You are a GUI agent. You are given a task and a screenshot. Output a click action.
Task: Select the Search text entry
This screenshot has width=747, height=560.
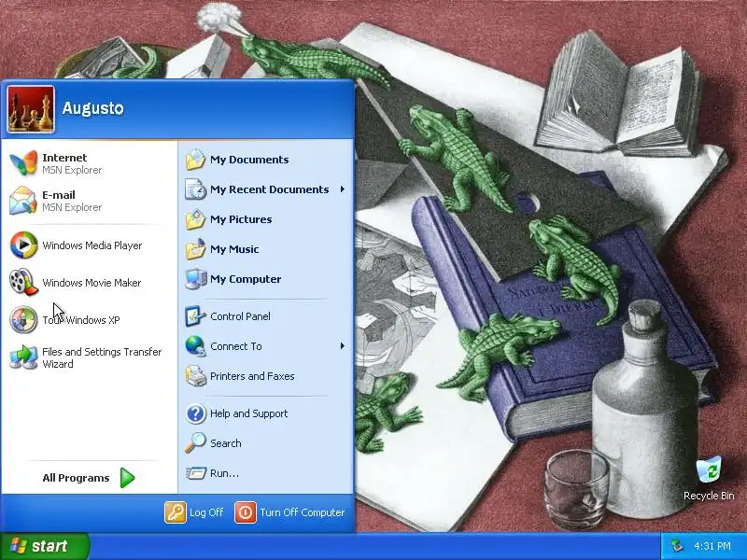[226, 443]
